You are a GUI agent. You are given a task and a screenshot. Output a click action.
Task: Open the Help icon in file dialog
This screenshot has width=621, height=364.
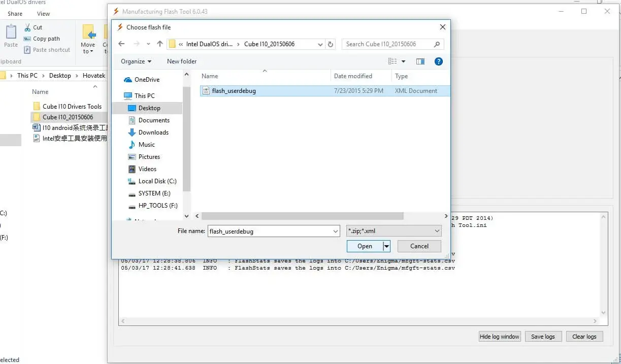coord(438,61)
